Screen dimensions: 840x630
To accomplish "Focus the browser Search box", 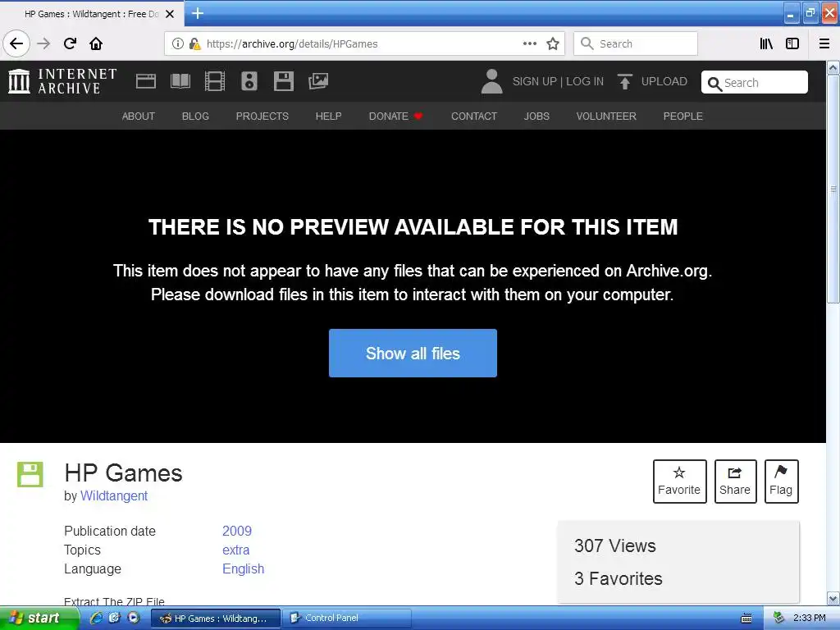I will coord(636,43).
